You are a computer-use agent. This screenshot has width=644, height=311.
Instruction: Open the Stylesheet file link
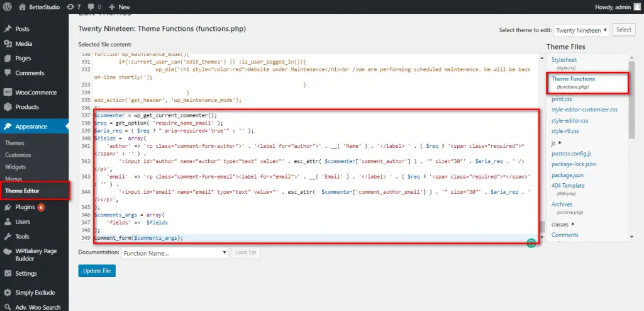pos(564,60)
